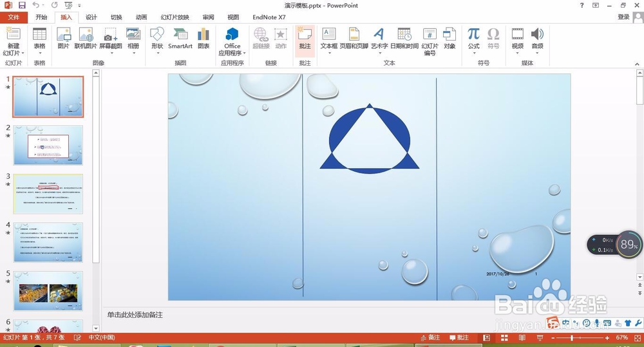The width and height of the screenshot is (644, 347).
Task: Click the 中文(中国) language indicator
Action: 102,337
